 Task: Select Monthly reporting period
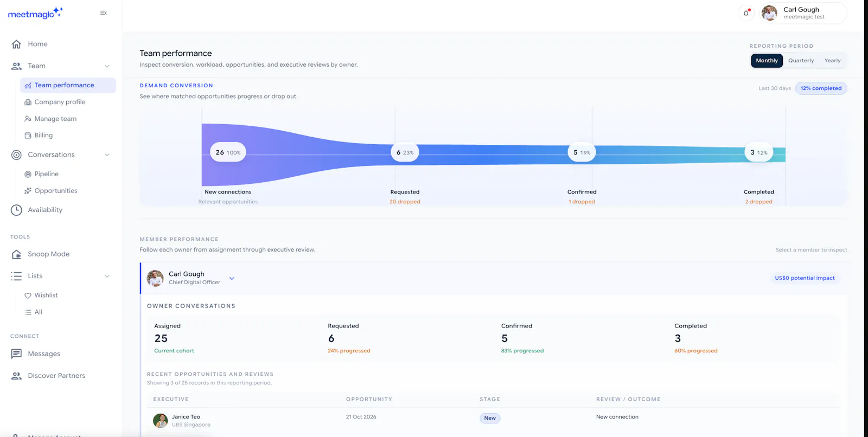point(767,61)
